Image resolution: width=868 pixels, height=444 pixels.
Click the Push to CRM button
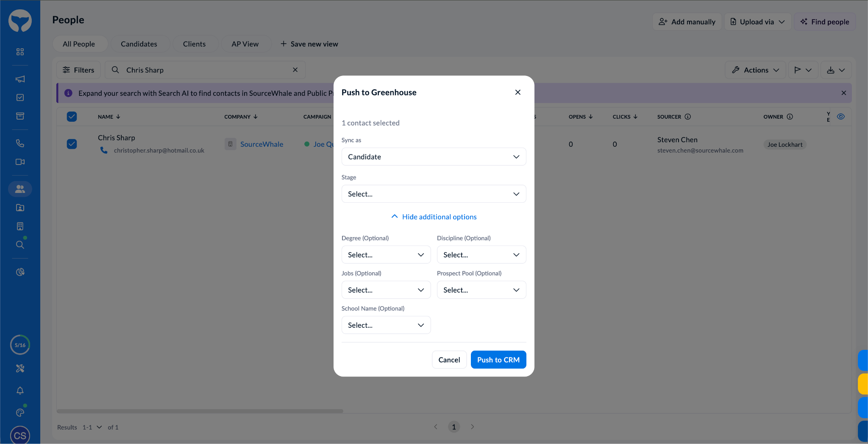(498, 360)
